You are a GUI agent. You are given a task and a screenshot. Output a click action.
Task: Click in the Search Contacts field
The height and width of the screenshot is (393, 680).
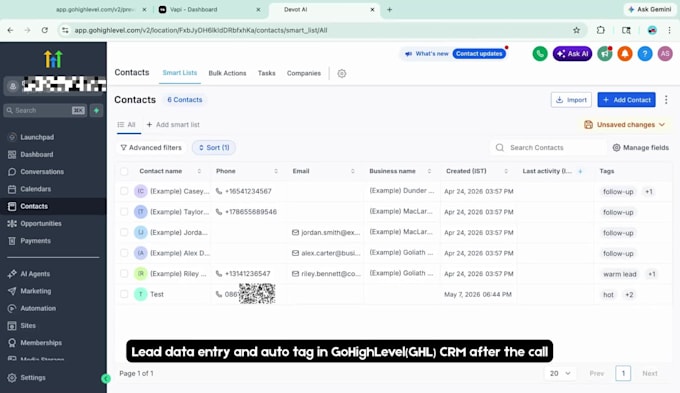[x=547, y=148]
